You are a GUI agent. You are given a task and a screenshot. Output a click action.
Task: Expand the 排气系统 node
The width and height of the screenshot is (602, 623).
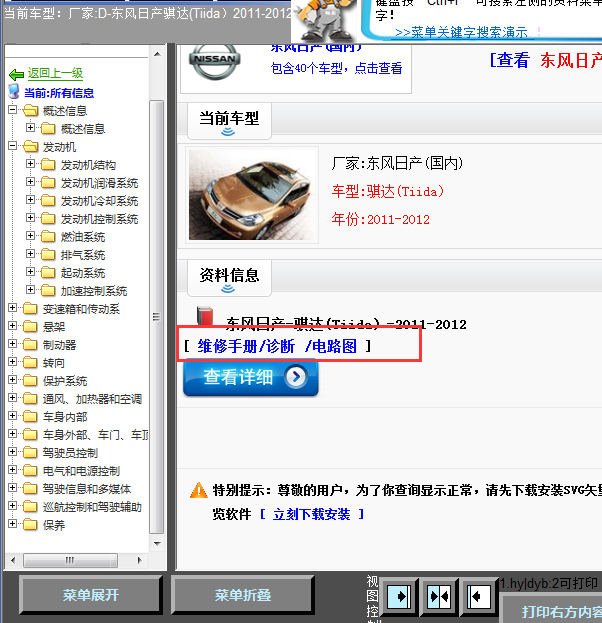coord(30,253)
